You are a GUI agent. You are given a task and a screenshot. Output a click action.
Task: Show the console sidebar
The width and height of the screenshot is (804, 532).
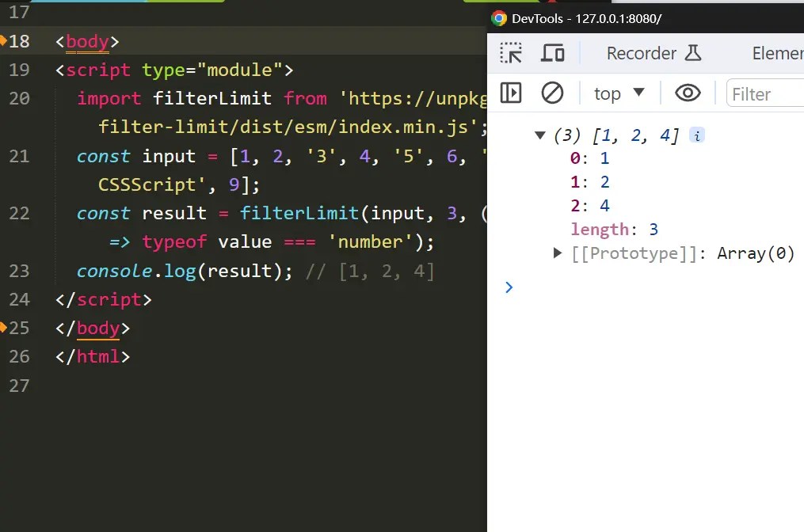(x=511, y=93)
